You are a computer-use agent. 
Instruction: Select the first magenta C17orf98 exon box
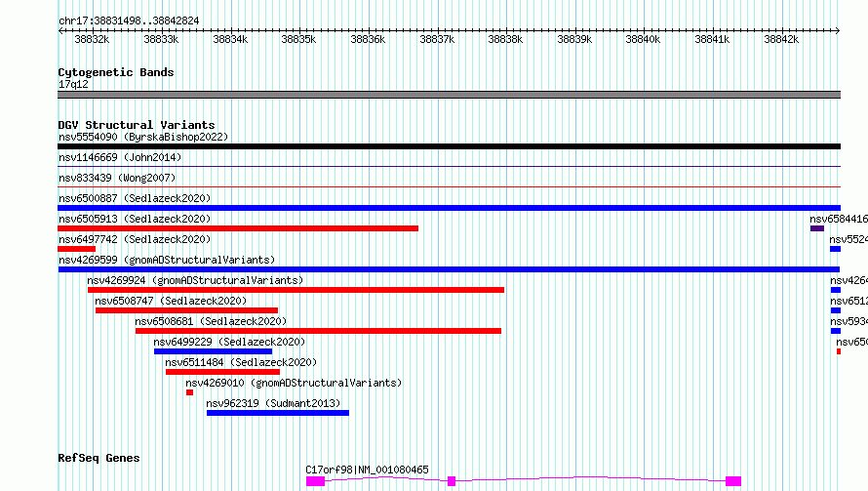click(316, 481)
